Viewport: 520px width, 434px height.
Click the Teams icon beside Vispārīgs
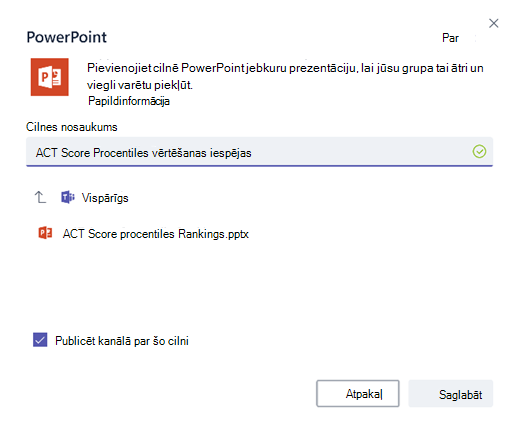point(68,197)
